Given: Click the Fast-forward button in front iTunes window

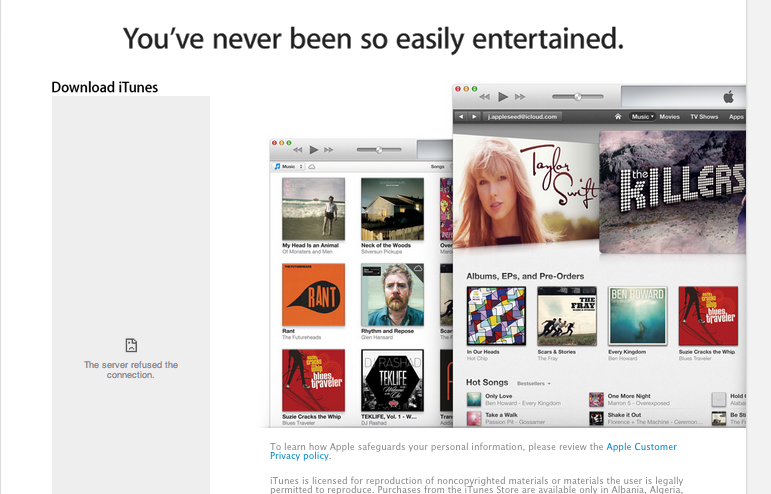Looking at the screenshot, I should [x=520, y=97].
